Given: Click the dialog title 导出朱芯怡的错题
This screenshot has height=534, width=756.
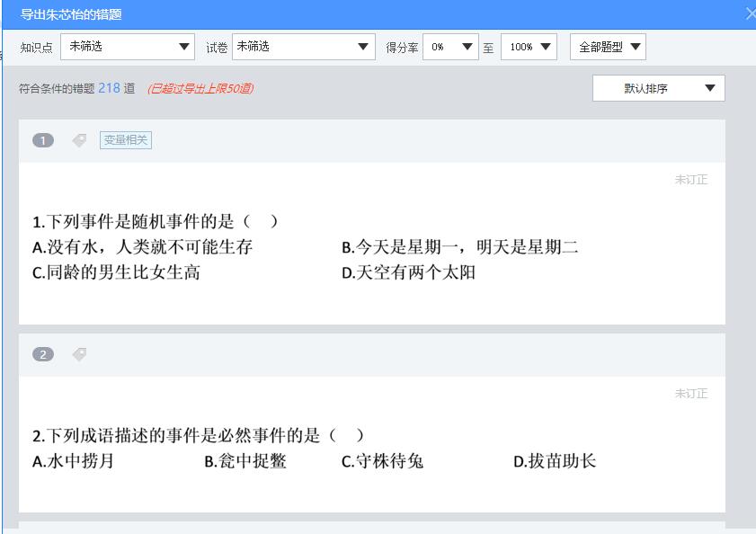Looking at the screenshot, I should tap(71, 14).
